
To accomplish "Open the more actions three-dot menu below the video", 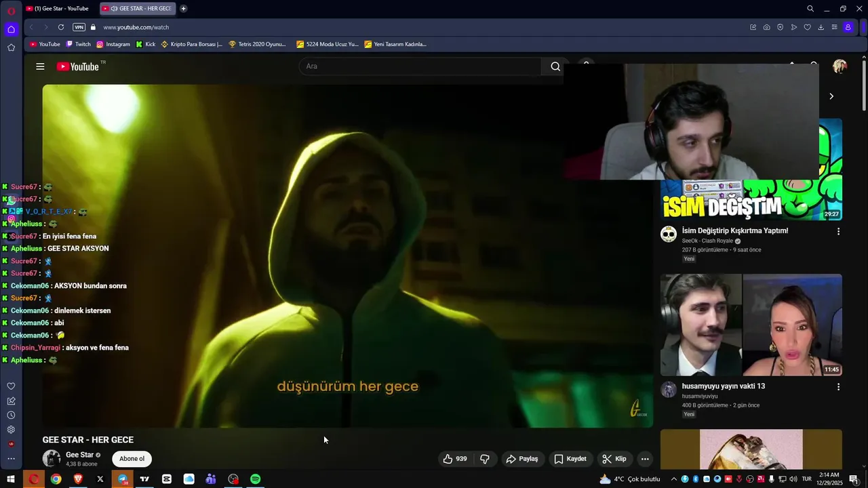I will pos(645,459).
